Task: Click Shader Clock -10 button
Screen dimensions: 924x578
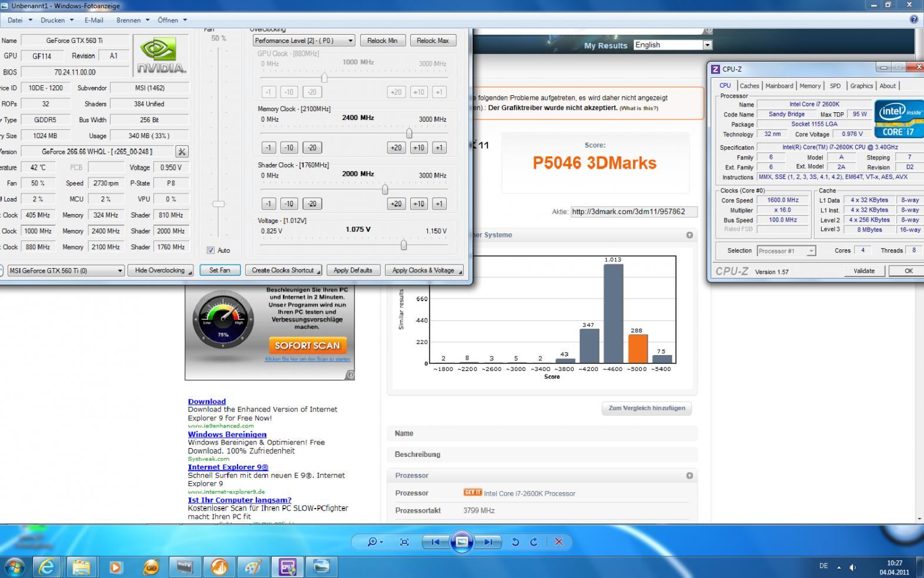Action: pos(289,203)
